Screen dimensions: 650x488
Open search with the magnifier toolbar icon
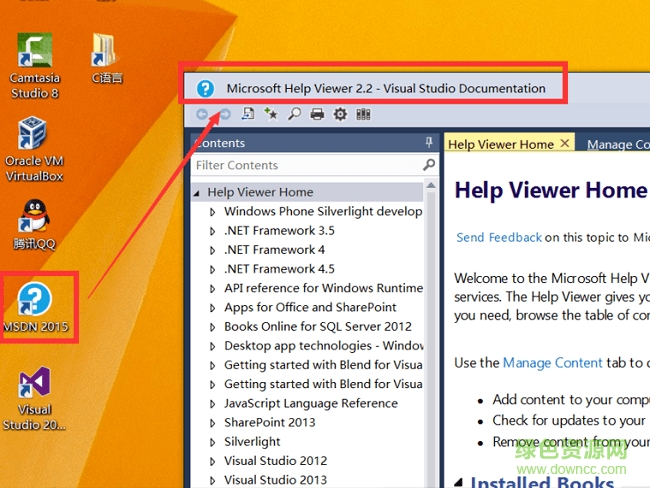pos(294,115)
